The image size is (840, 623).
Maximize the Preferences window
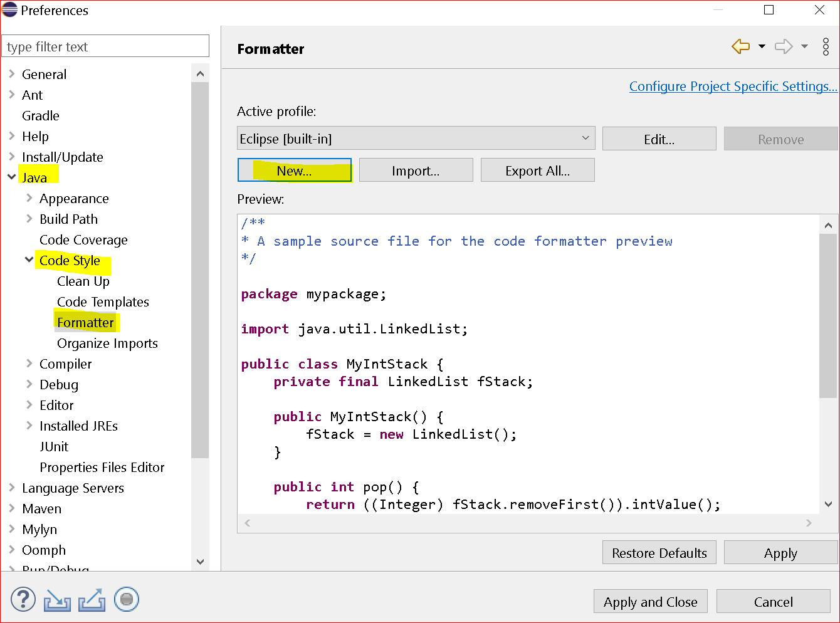coord(769,10)
